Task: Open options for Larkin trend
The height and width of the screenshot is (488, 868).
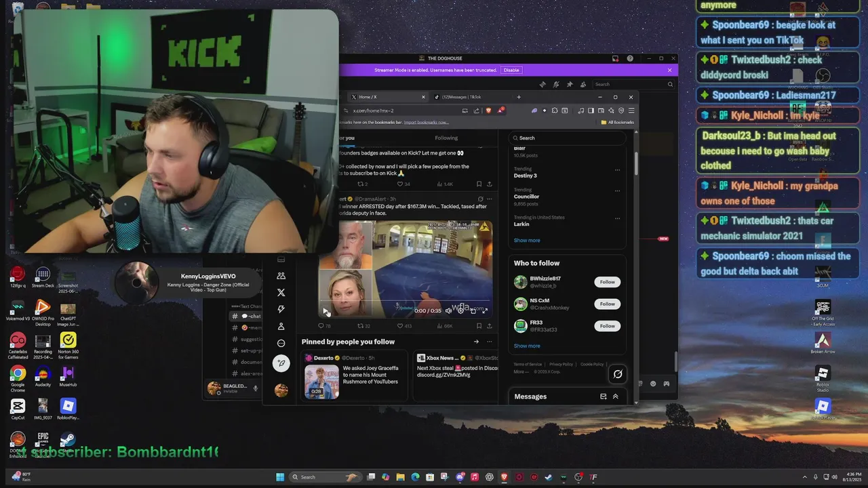Action: [x=617, y=219]
